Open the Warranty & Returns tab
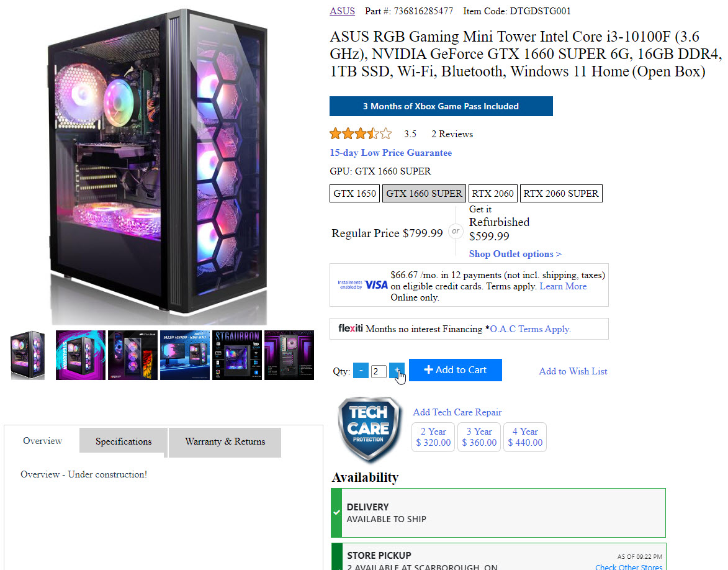Viewport: 728px width, 570px height. 225,441
